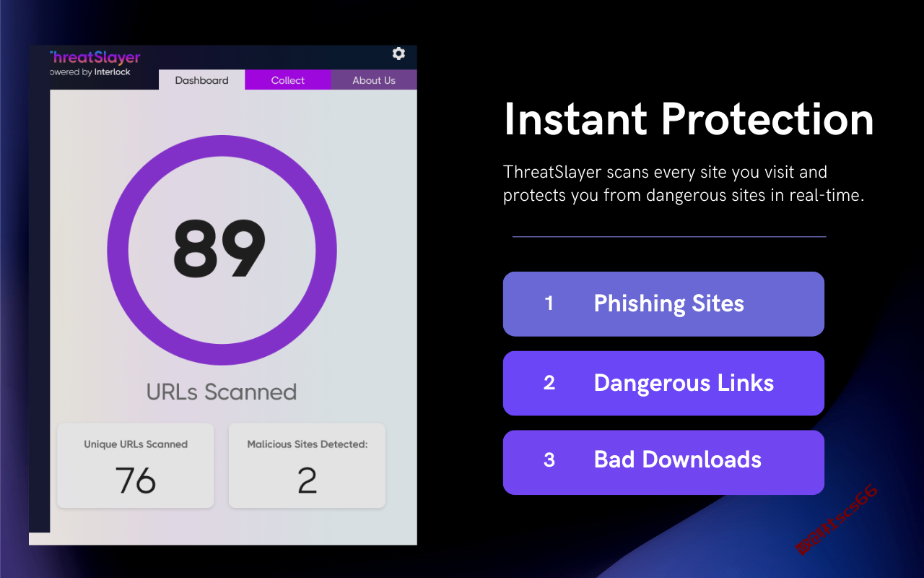The width and height of the screenshot is (924, 578).
Task: Open settings via the gear icon
Action: (x=398, y=53)
